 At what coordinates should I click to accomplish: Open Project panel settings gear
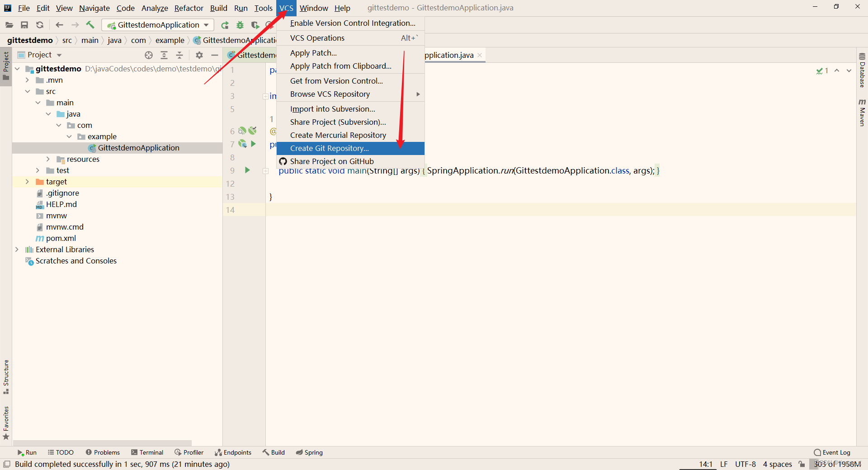point(199,55)
